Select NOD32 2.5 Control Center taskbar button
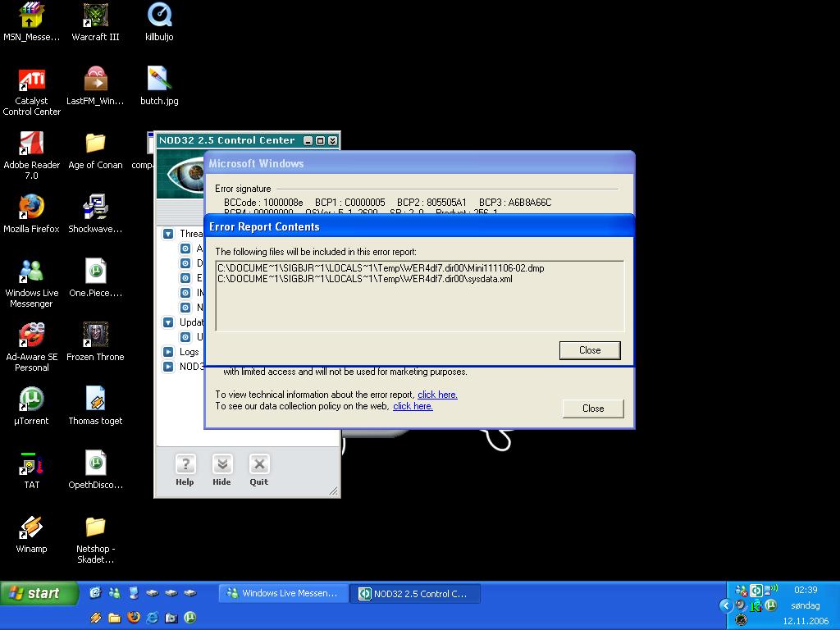The height and width of the screenshot is (630, 840). pos(415,593)
